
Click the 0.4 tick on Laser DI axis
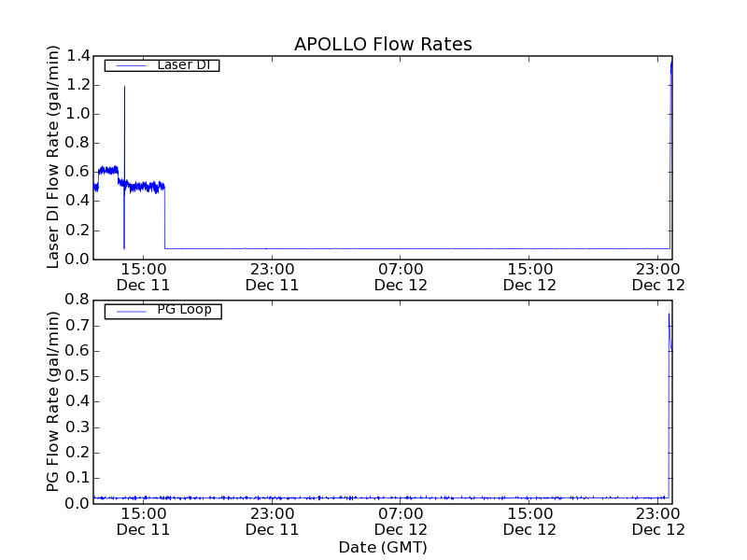(x=78, y=201)
